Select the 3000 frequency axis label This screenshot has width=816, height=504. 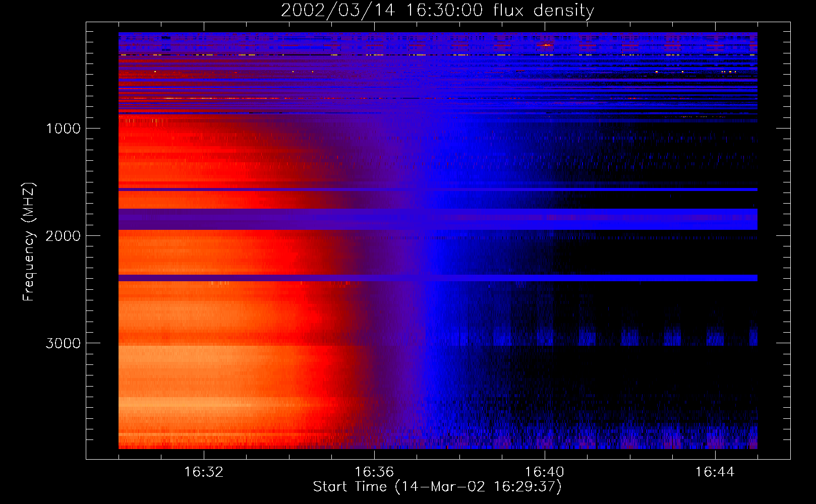pos(63,343)
